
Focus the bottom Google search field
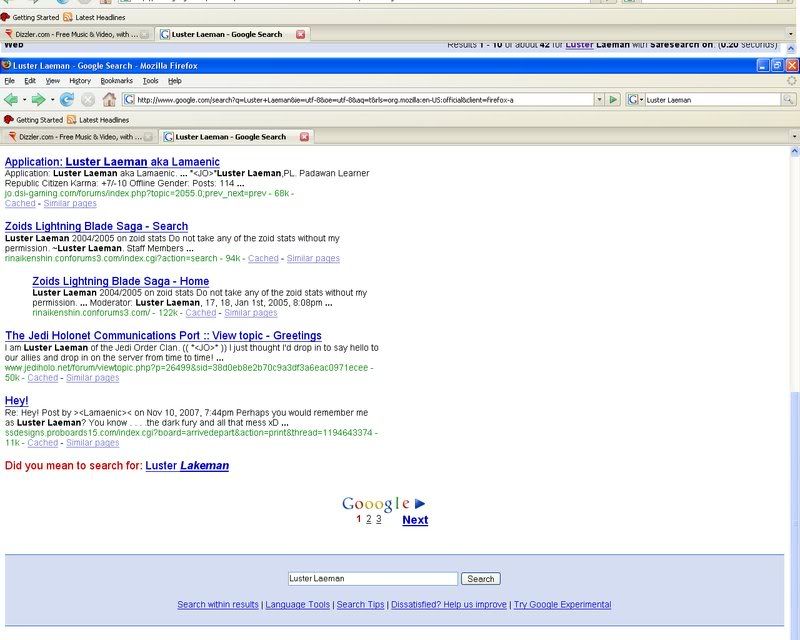(x=372, y=579)
